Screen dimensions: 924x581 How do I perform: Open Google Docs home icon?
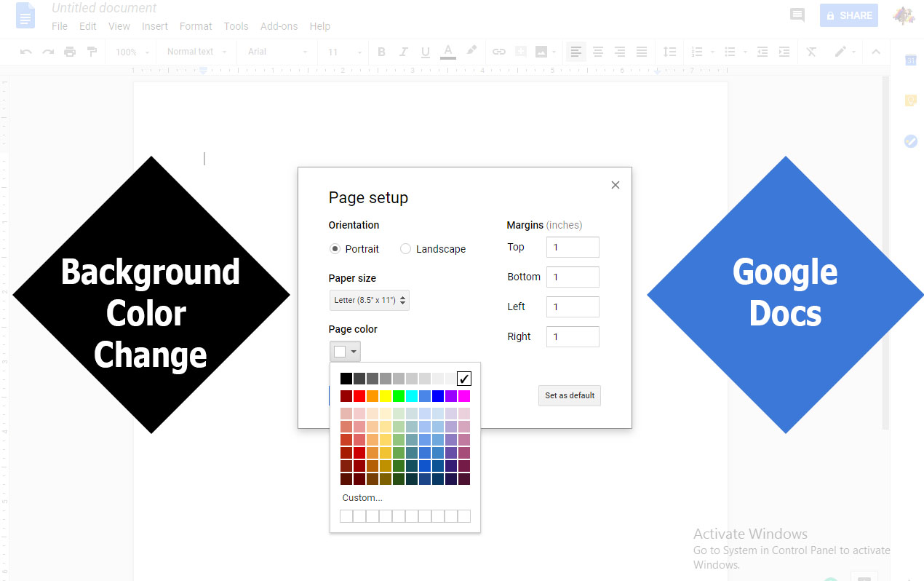[x=25, y=15]
